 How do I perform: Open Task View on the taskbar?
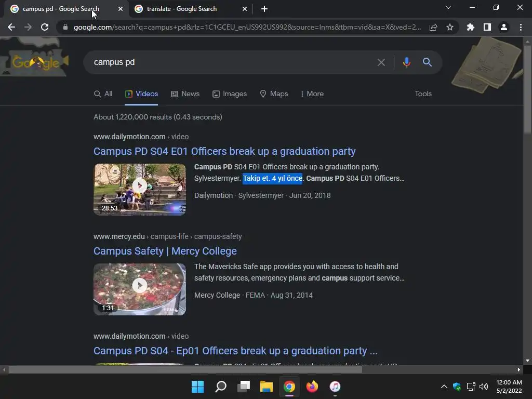tap(244, 387)
